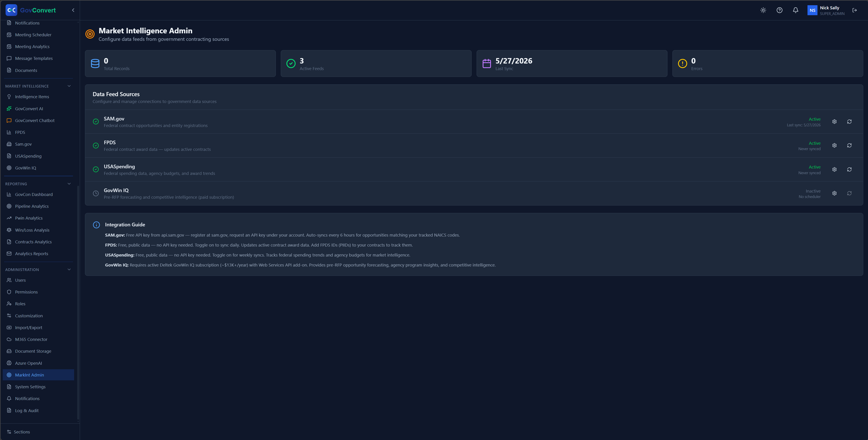The width and height of the screenshot is (868, 440).
Task: Collapse the Reporting section
Action: tap(69, 184)
